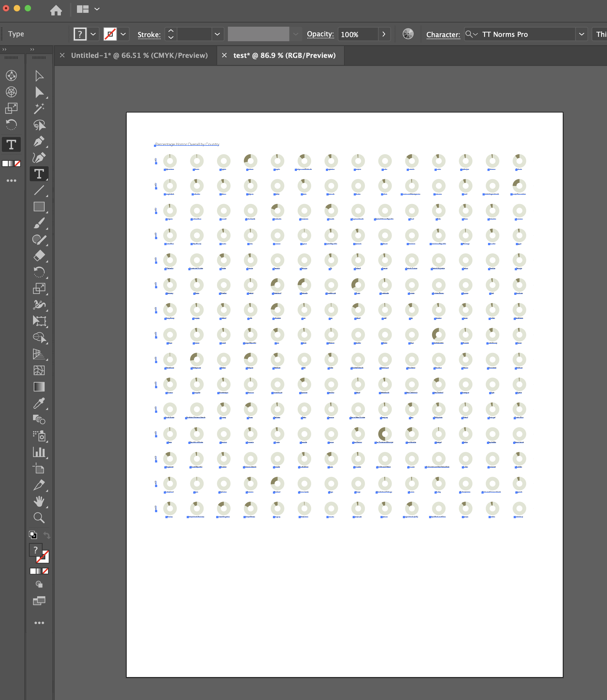Expand the Character font family dropdown
This screenshot has height=700, width=607.
(582, 34)
